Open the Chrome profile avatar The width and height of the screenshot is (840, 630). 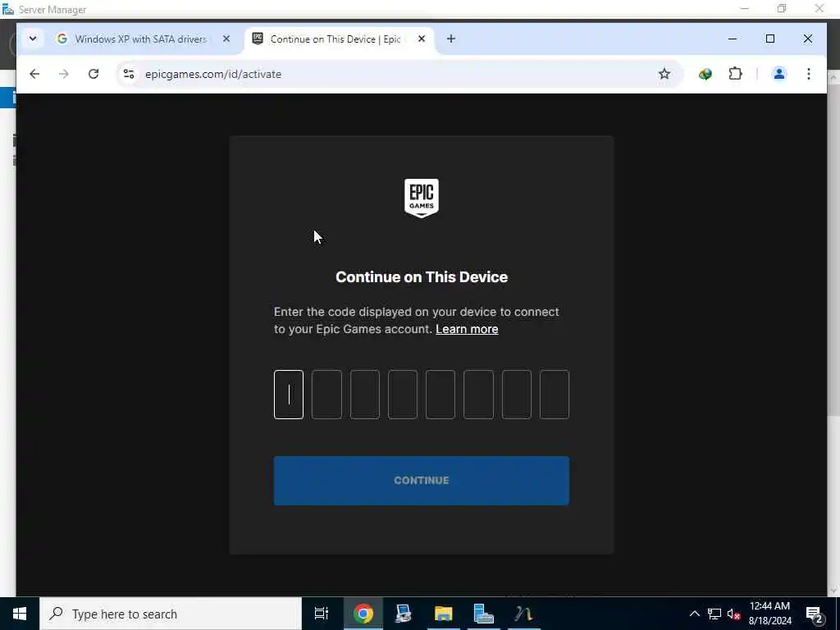pos(779,74)
